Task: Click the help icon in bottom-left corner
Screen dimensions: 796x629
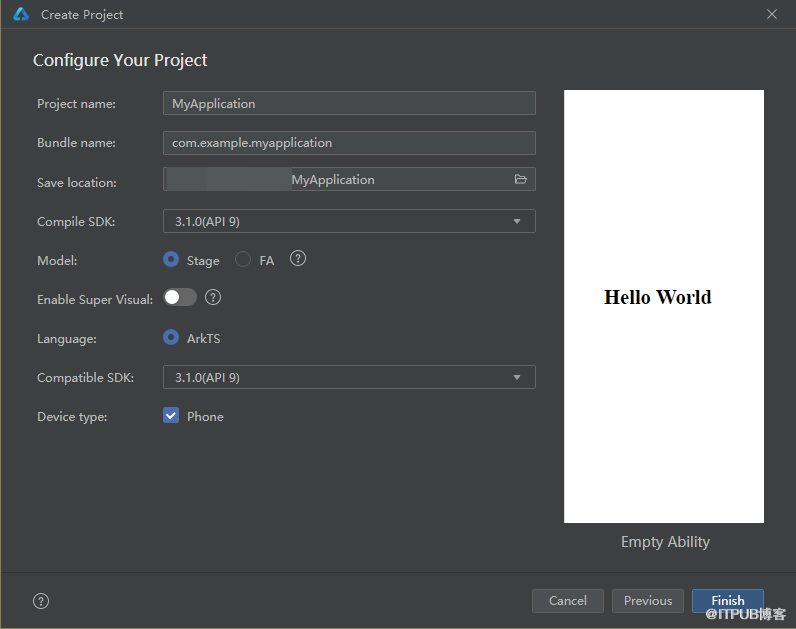Action: (41, 601)
